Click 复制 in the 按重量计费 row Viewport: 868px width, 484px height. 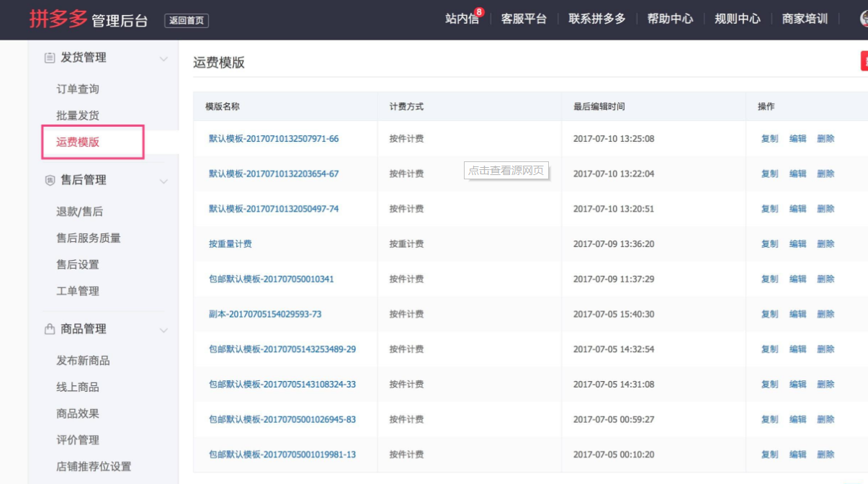(770, 244)
